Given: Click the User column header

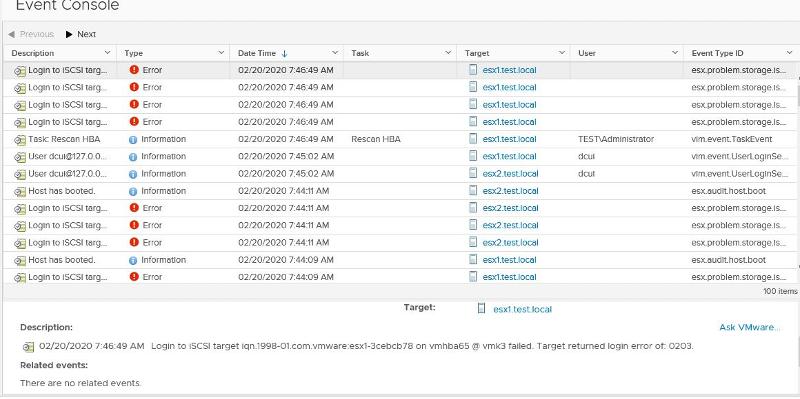Looking at the screenshot, I should [587, 53].
